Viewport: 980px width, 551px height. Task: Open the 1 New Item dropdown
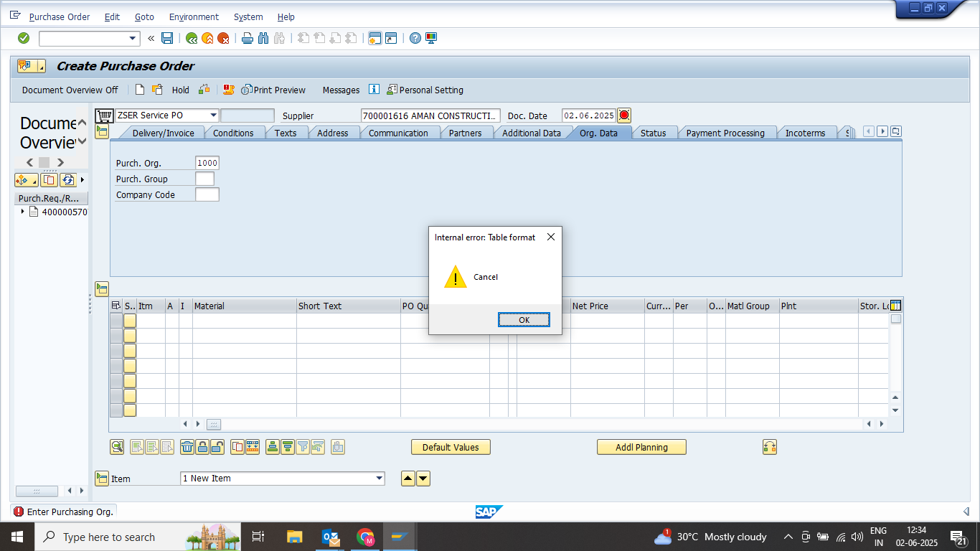[x=380, y=479]
